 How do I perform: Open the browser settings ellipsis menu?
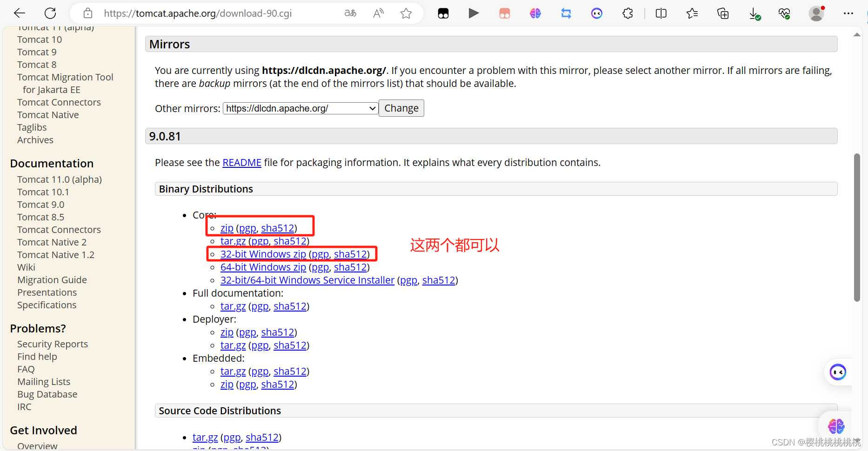pyautogui.click(x=848, y=13)
